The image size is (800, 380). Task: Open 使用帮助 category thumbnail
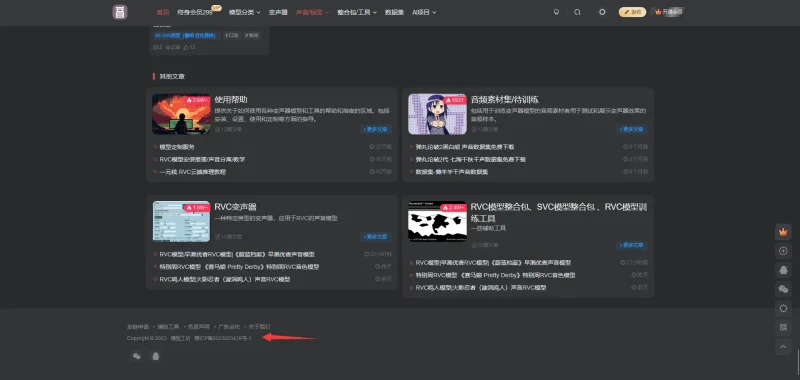181,114
